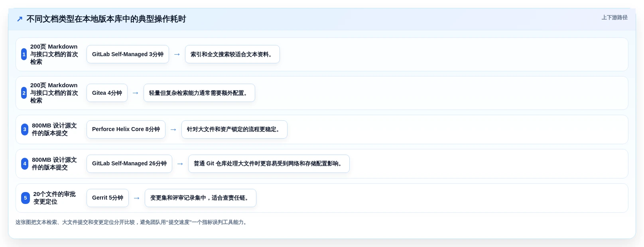Image resolution: width=644 pixels, height=247 pixels.
Task: Click the arrow after GitLab Self-Managed 26分钟
Action: [x=180, y=164]
